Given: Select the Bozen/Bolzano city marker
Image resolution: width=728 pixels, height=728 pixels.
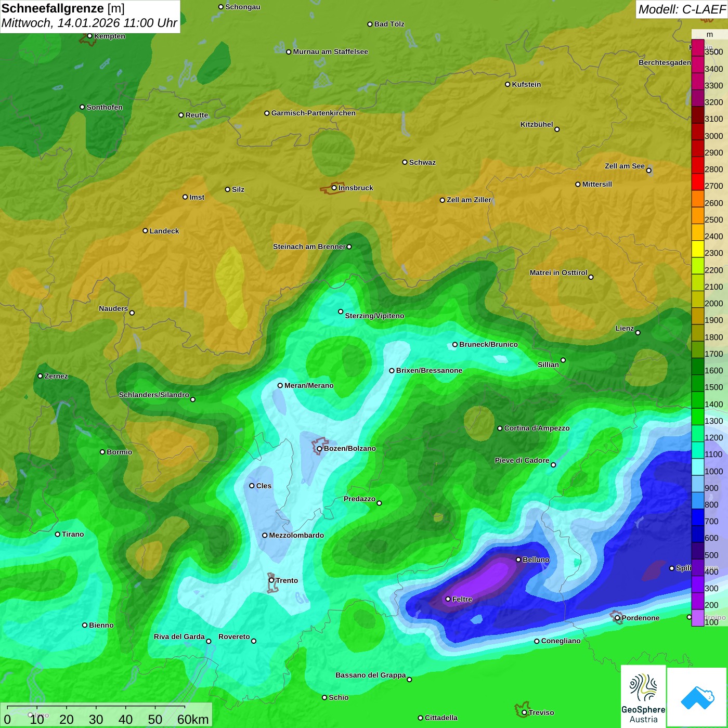Looking at the screenshot, I should click(319, 448).
